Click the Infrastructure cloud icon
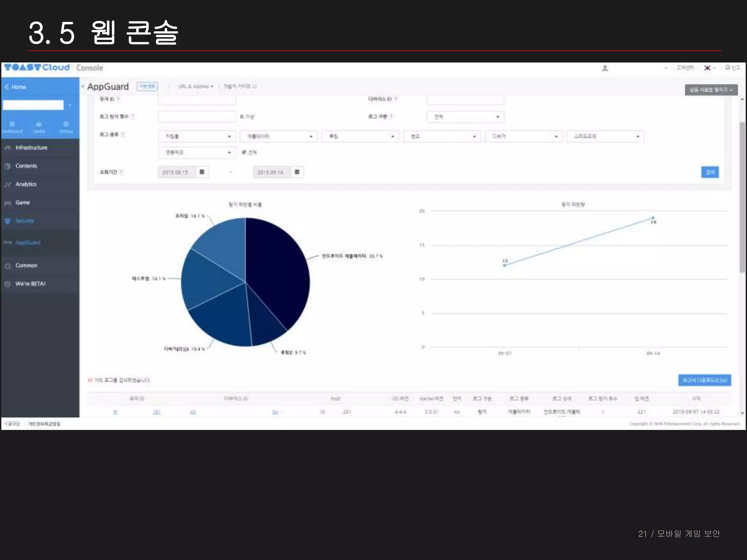The width and height of the screenshot is (747, 560). (x=8, y=148)
